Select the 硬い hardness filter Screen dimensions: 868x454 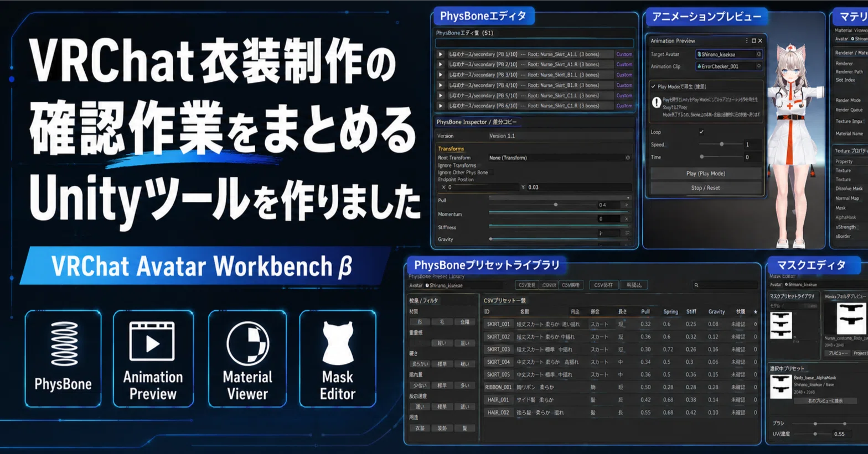(464, 364)
